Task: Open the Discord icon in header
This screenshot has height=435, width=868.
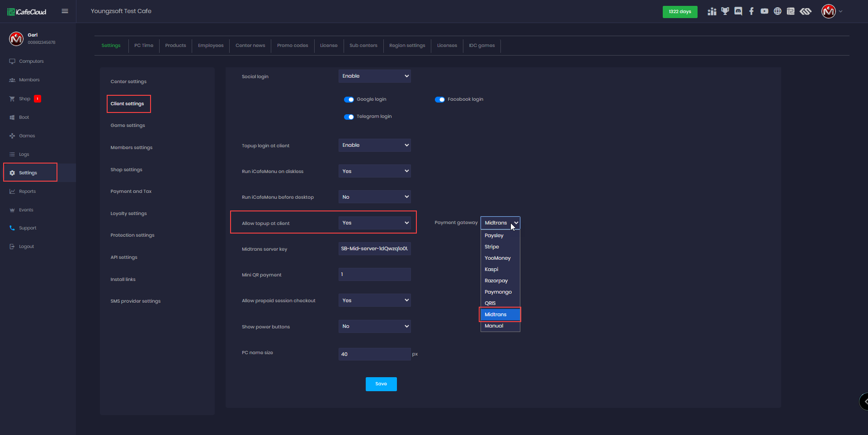Action: point(738,11)
